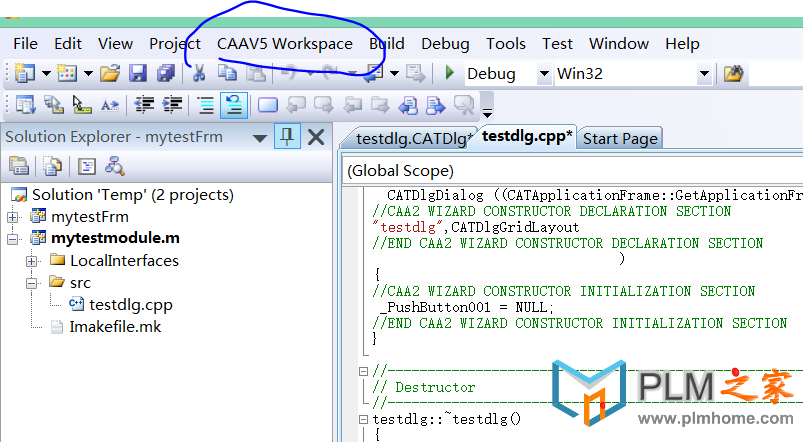Go to previous bookmark in folder icon

pos(352,105)
